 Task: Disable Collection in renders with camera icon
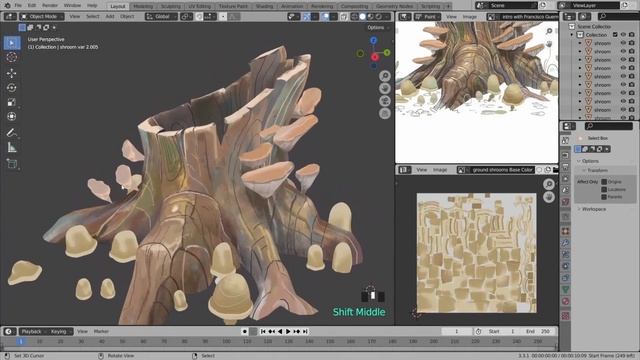pyautogui.click(x=631, y=35)
